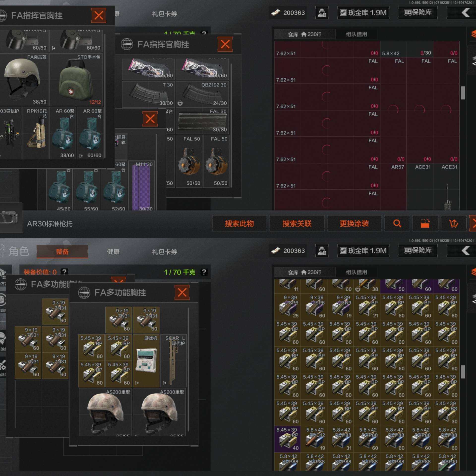Switch to the 整备 tab

click(x=62, y=252)
